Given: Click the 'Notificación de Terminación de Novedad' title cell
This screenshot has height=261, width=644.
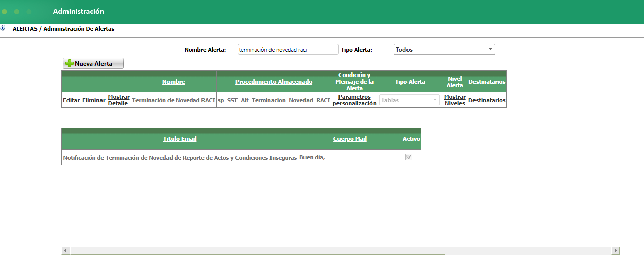Looking at the screenshot, I should (x=180, y=157).
